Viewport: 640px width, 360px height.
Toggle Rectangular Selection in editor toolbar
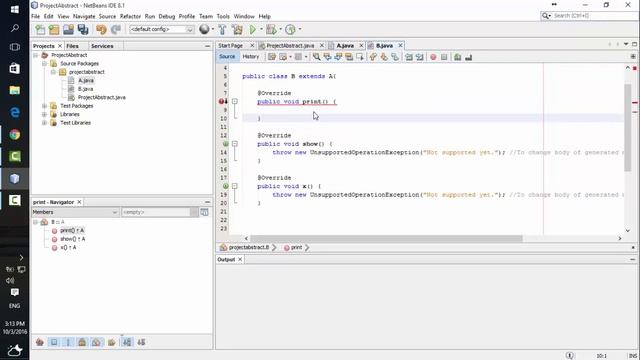click(x=360, y=57)
